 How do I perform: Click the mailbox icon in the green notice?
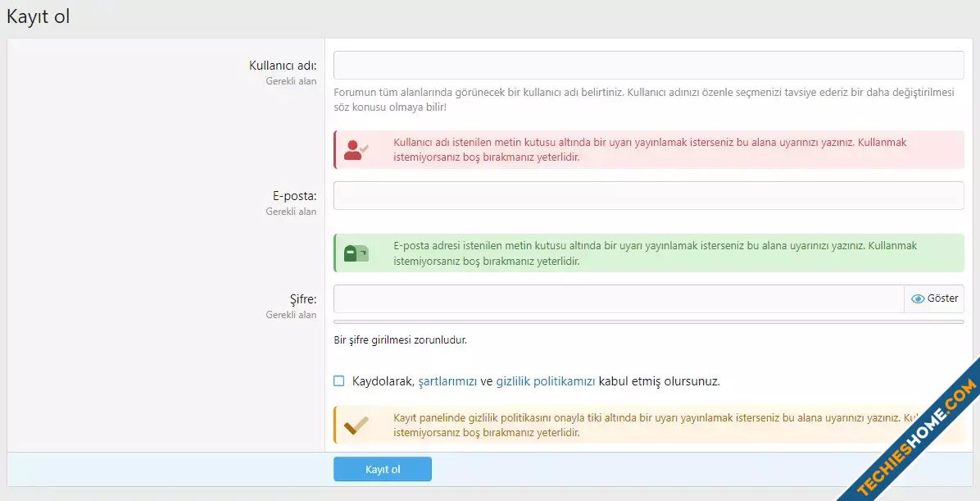356,253
